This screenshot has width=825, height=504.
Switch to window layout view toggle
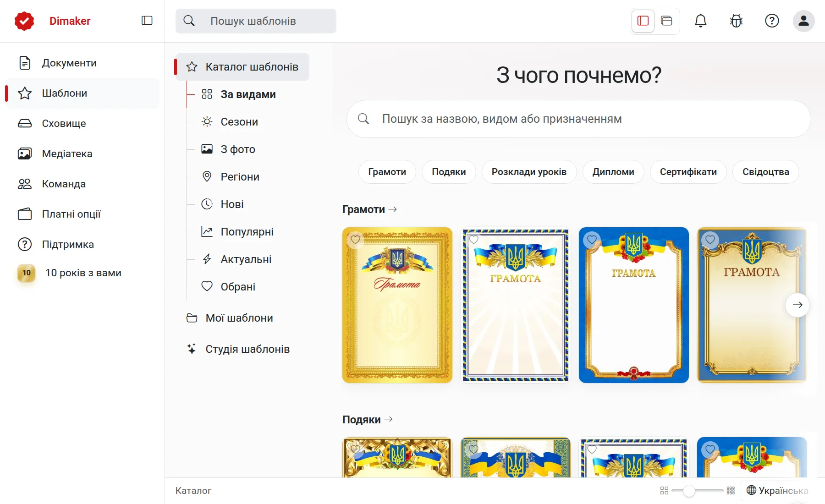(x=666, y=21)
